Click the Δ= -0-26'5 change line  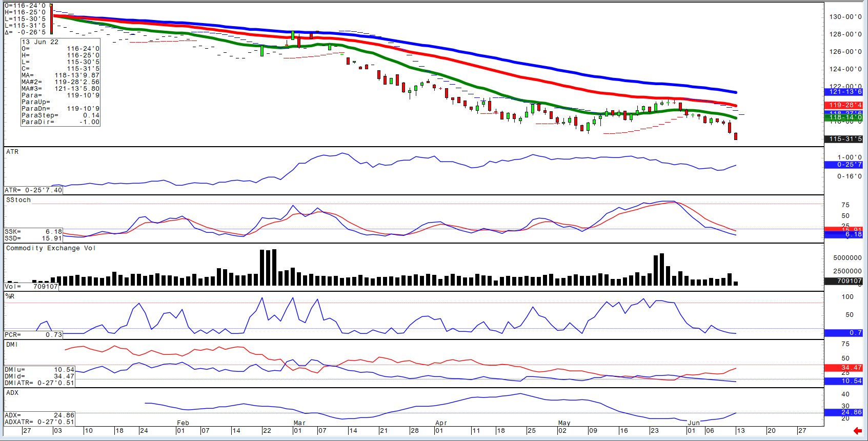tap(25, 32)
